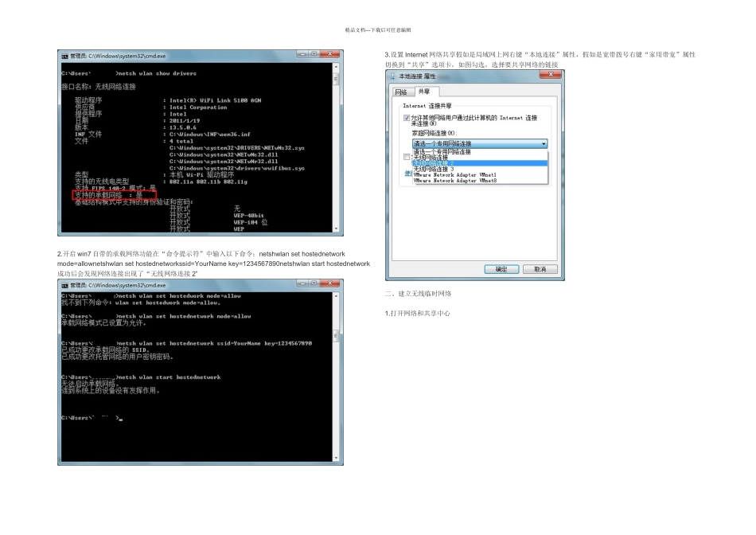Click 'C:\Windows\INF\oem36.inf' path text
Viewport: 756px width, 535px height.
pyautogui.click(x=210, y=134)
